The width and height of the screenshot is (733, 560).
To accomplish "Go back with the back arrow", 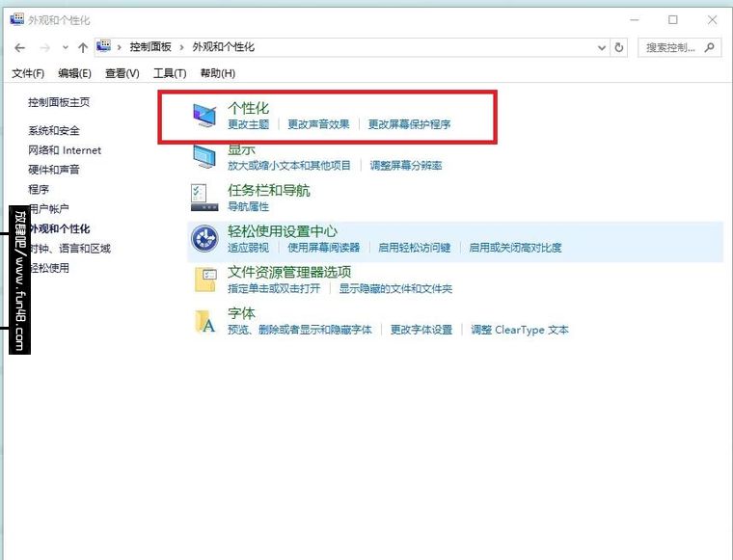I will coord(19,47).
